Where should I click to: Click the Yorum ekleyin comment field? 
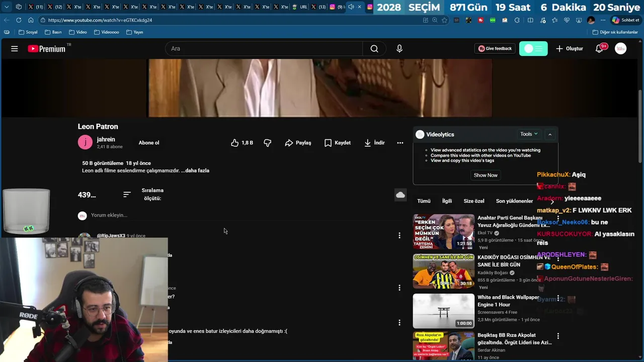(x=109, y=215)
